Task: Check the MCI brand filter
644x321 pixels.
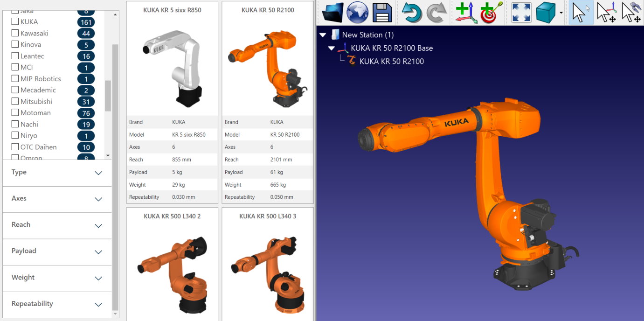Action: tap(15, 67)
